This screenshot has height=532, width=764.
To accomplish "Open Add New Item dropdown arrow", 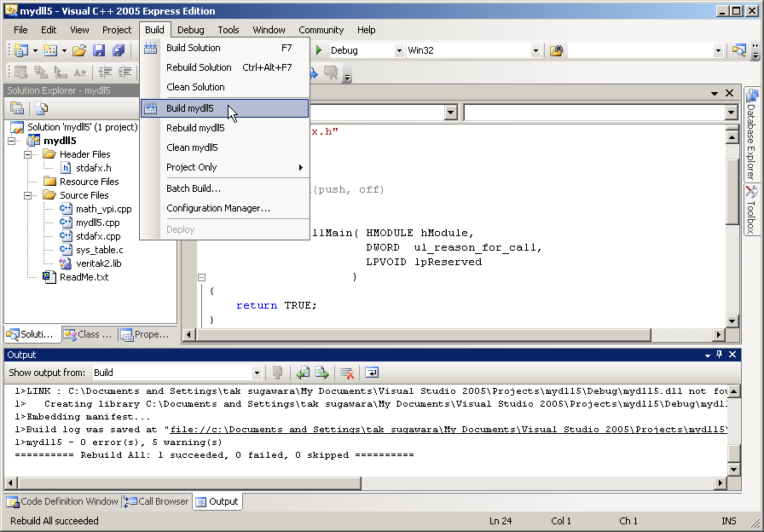I will point(64,50).
